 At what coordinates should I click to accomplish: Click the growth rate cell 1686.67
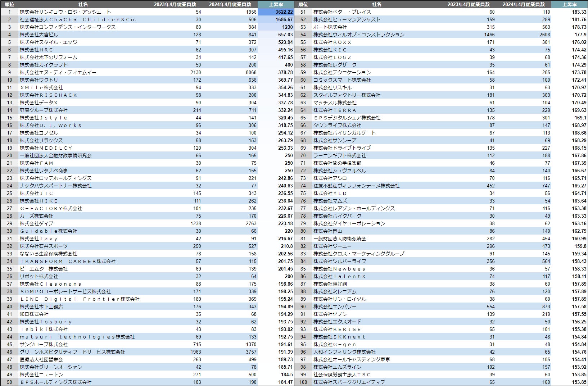pos(276,19)
